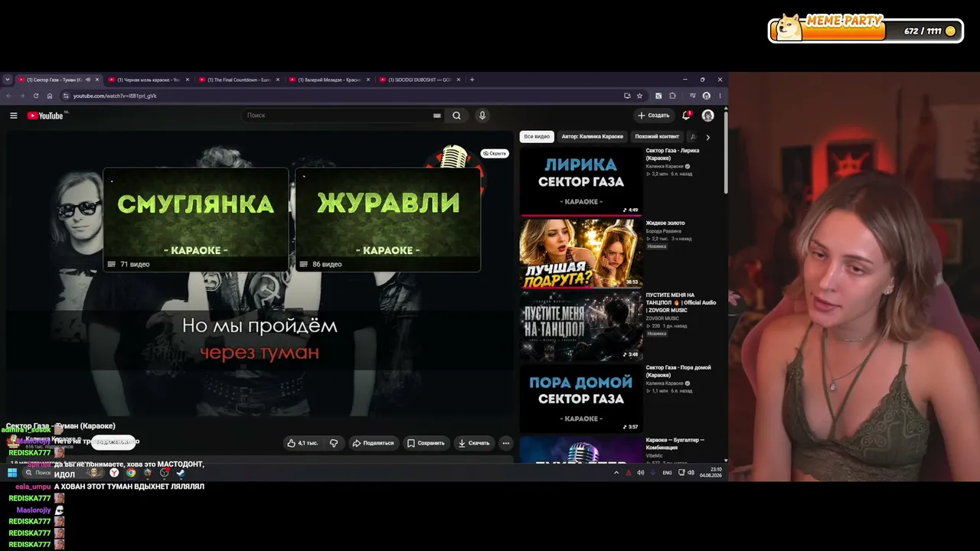Go forward with the browser forward arrow

(22, 96)
